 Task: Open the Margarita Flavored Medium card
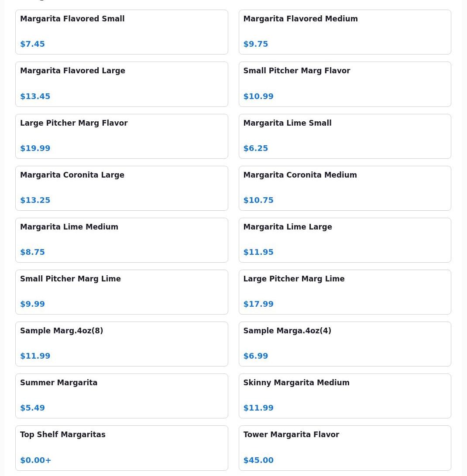pos(345,32)
